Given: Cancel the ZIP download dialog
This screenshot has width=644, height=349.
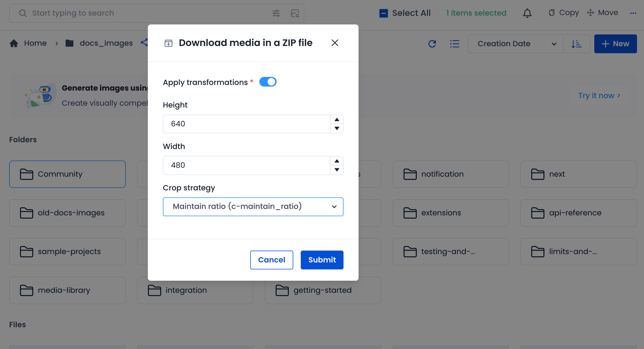Looking at the screenshot, I should click(x=271, y=260).
